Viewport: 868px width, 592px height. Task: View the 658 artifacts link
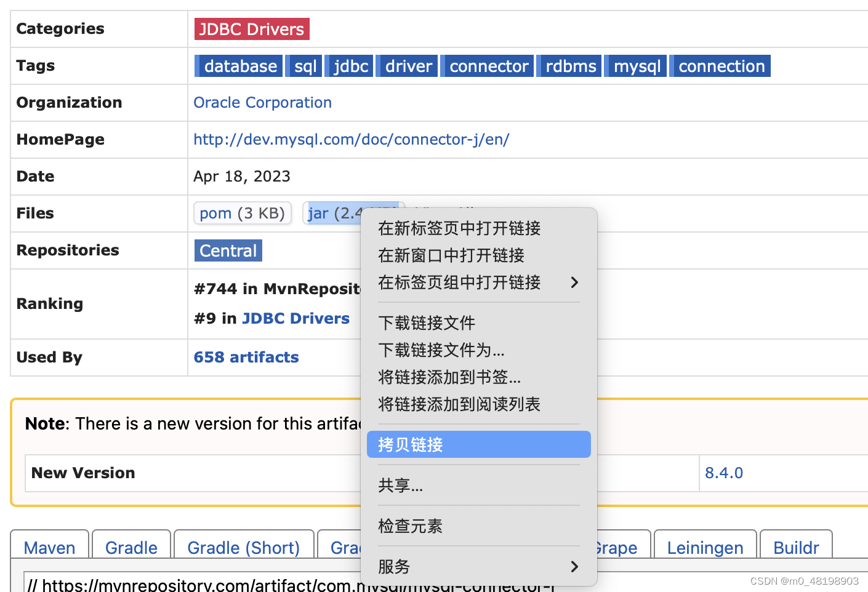click(x=246, y=357)
